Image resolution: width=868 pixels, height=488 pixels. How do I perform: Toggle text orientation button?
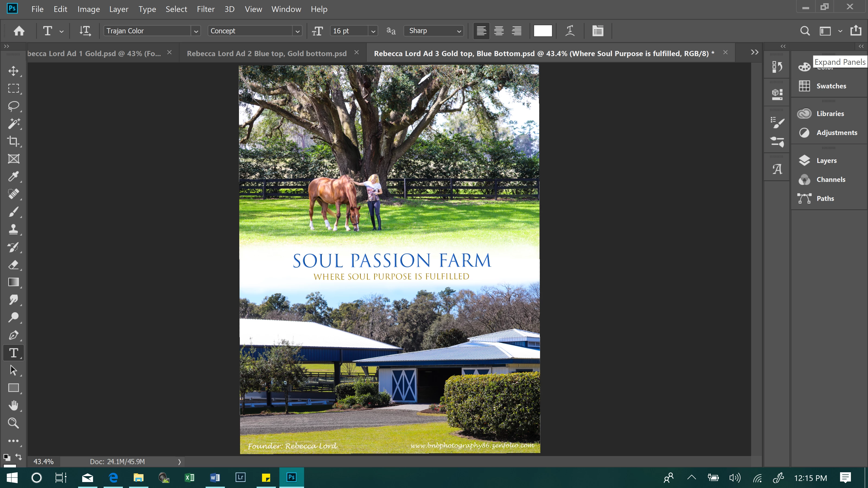pos(85,31)
